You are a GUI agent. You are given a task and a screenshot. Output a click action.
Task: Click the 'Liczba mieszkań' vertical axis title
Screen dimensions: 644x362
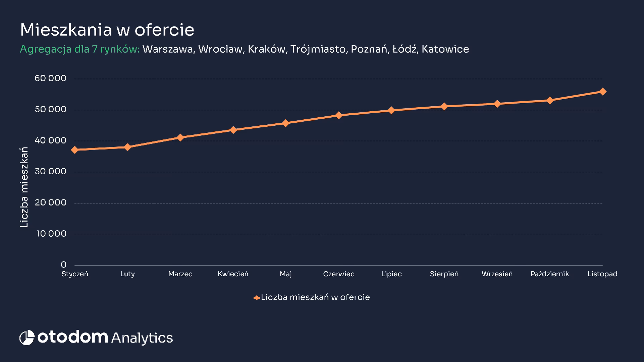pyautogui.click(x=24, y=187)
